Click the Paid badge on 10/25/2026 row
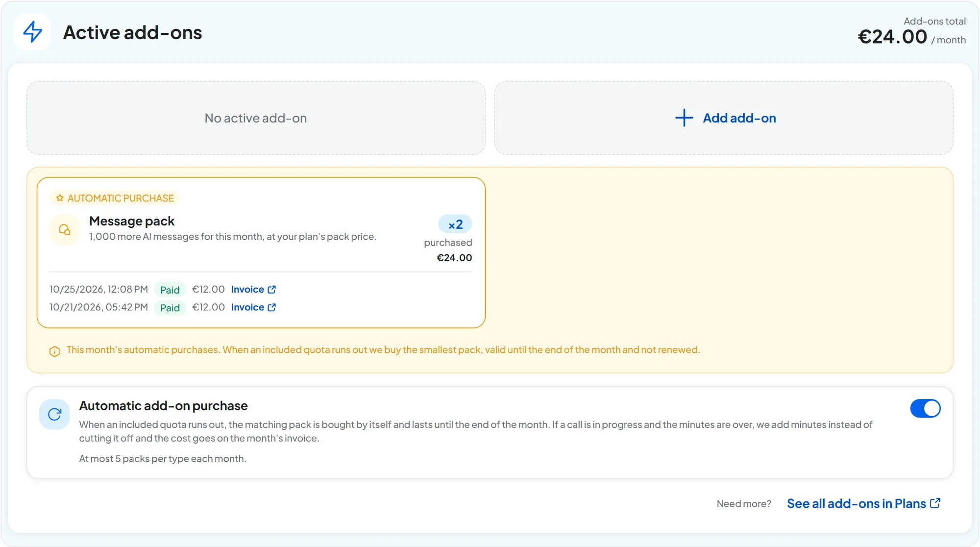The height and width of the screenshot is (547, 980). point(170,290)
